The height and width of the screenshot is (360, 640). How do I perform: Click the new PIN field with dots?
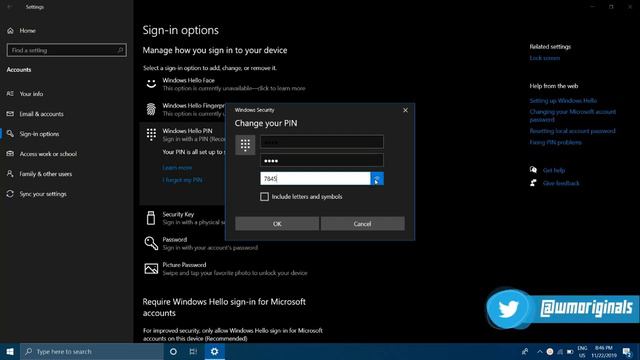click(x=322, y=160)
